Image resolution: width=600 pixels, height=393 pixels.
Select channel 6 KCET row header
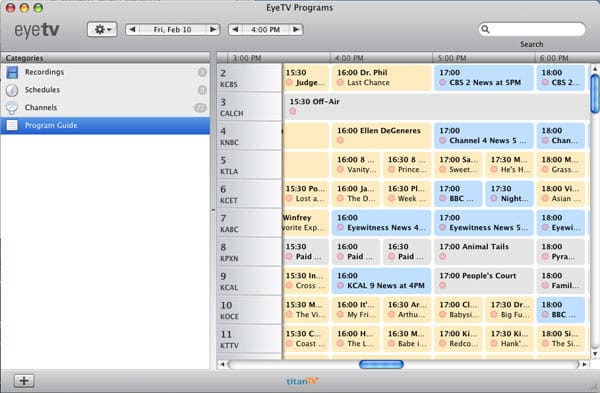[249, 194]
